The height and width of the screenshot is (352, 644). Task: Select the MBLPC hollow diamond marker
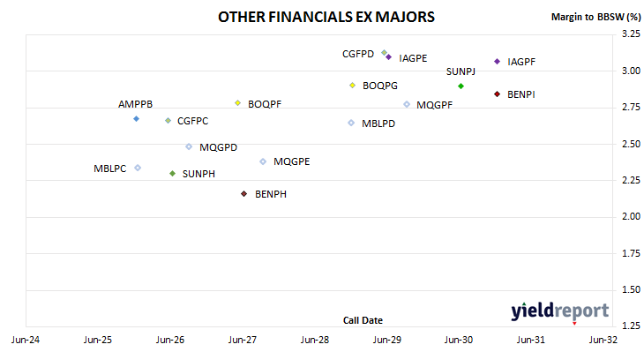(138, 168)
